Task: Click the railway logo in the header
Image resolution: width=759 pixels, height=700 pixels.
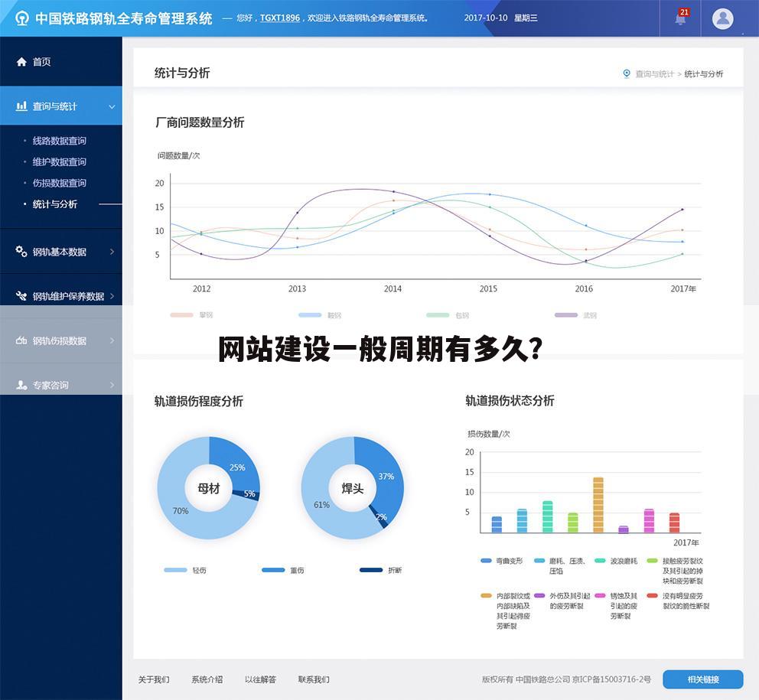Action: pos(21,18)
